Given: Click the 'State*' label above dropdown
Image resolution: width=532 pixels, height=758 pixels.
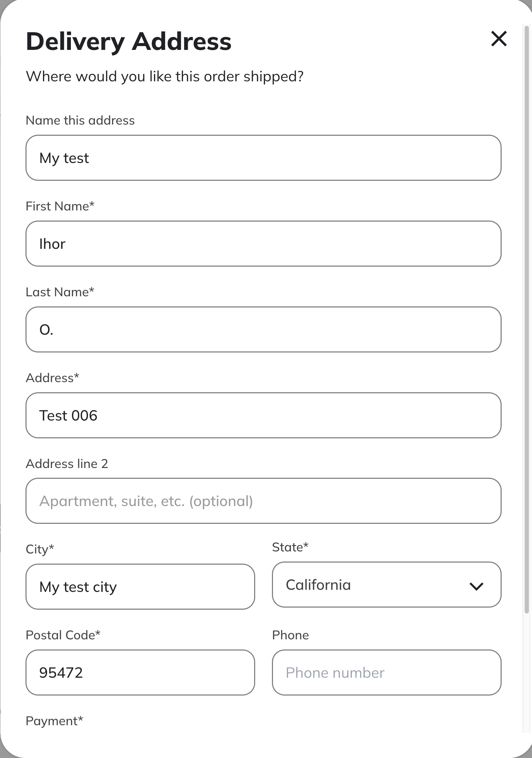Looking at the screenshot, I should pos(290,547).
